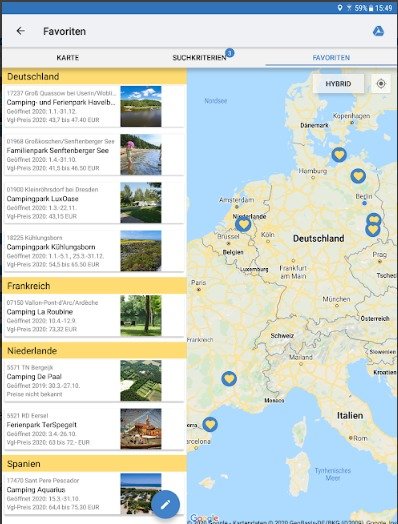Select upper heart marker south of Berlin

click(x=374, y=219)
